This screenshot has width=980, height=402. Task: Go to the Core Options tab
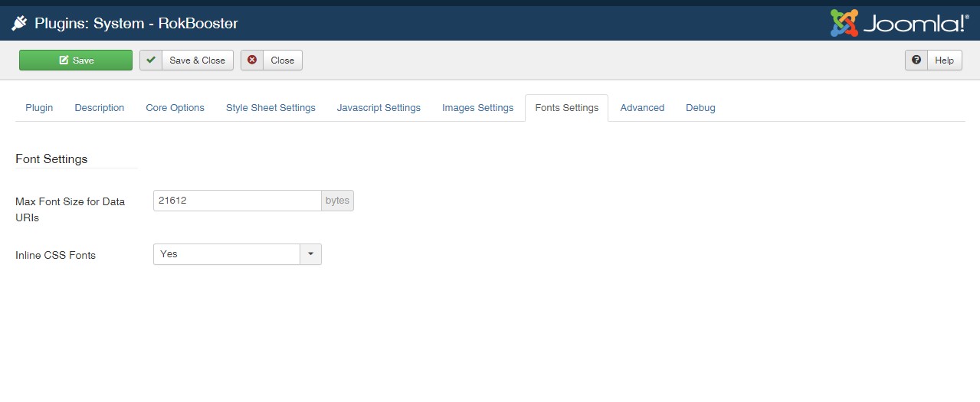(x=175, y=108)
